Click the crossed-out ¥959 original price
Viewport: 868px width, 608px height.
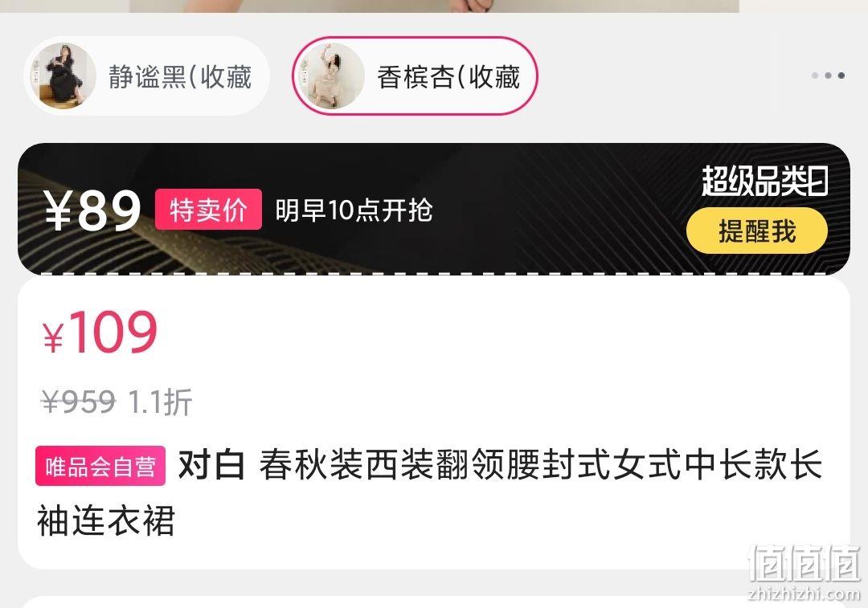[x=79, y=402]
